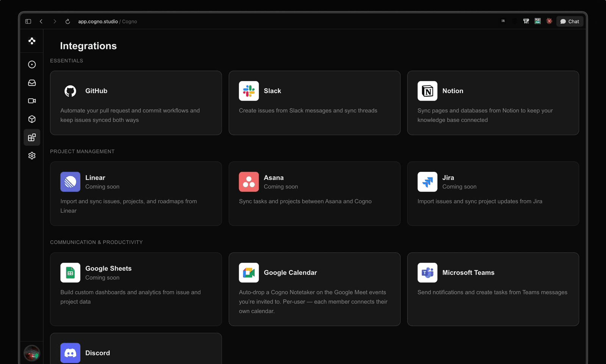Open the Chat button
The width and height of the screenshot is (606, 364).
(570, 22)
